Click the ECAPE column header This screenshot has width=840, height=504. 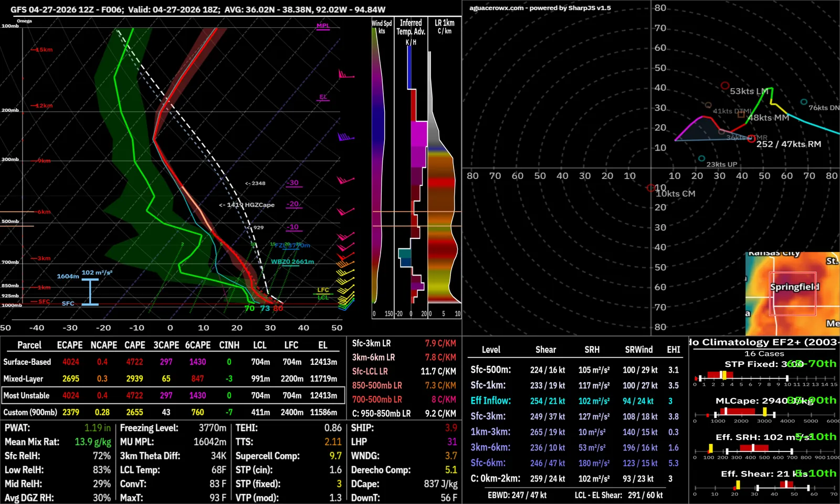70,345
